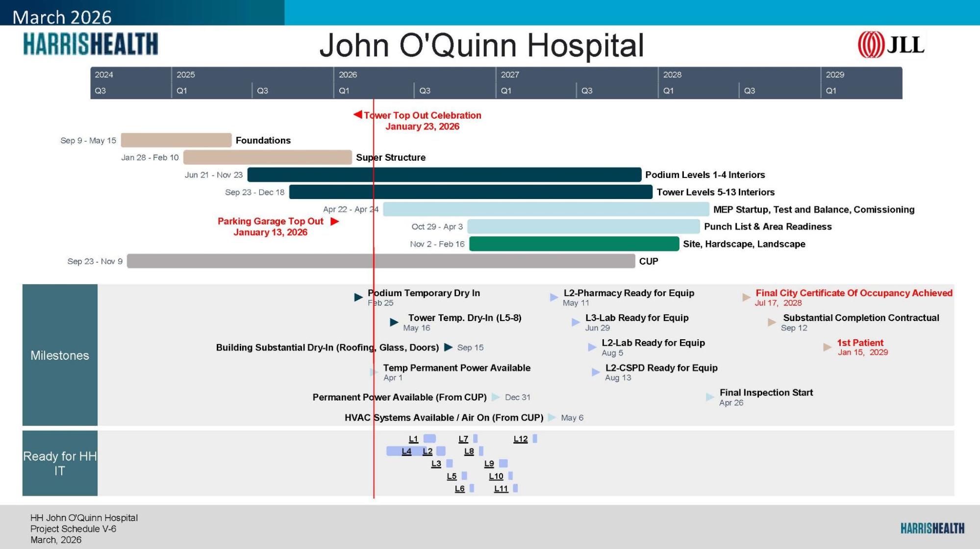Click the L2-Pharmacy Ready for Equip arrow
Viewport: 980px width, 549px height.
[554, 297]
